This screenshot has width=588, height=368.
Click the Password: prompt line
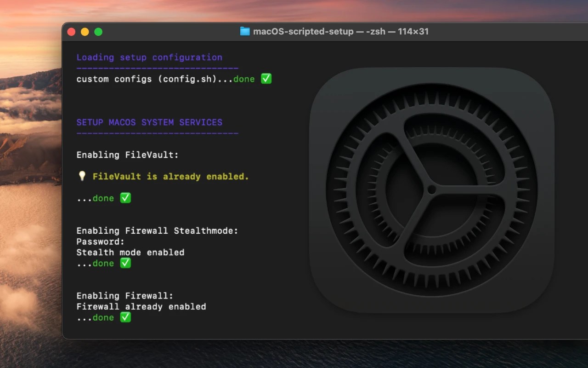[x=100, y=241]
